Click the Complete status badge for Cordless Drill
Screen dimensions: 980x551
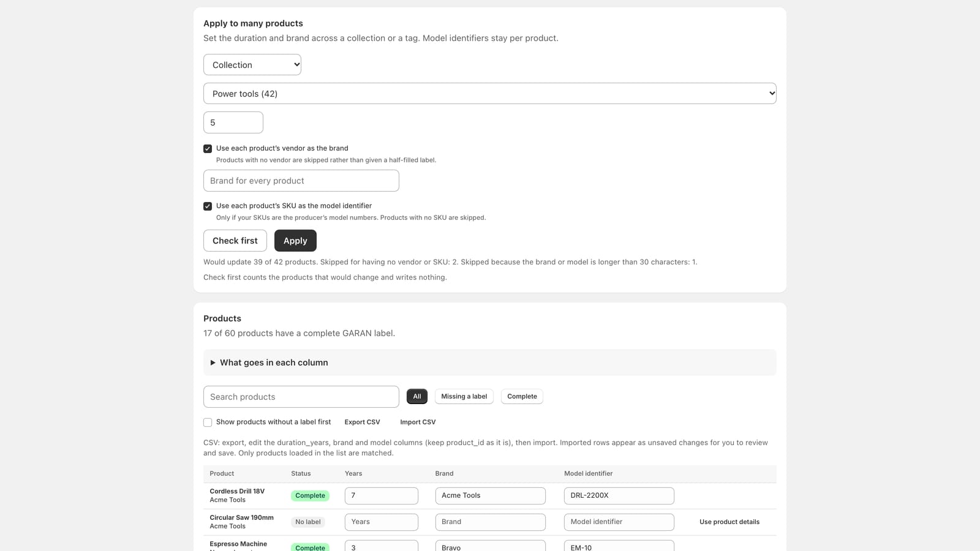(x=310, y=496)
